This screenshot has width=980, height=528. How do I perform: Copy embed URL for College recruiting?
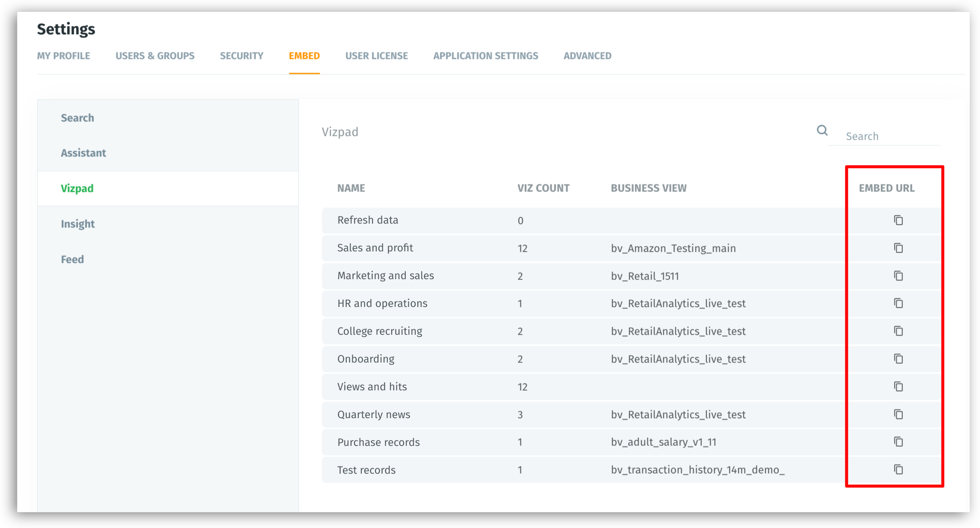(x=898, y=331)
